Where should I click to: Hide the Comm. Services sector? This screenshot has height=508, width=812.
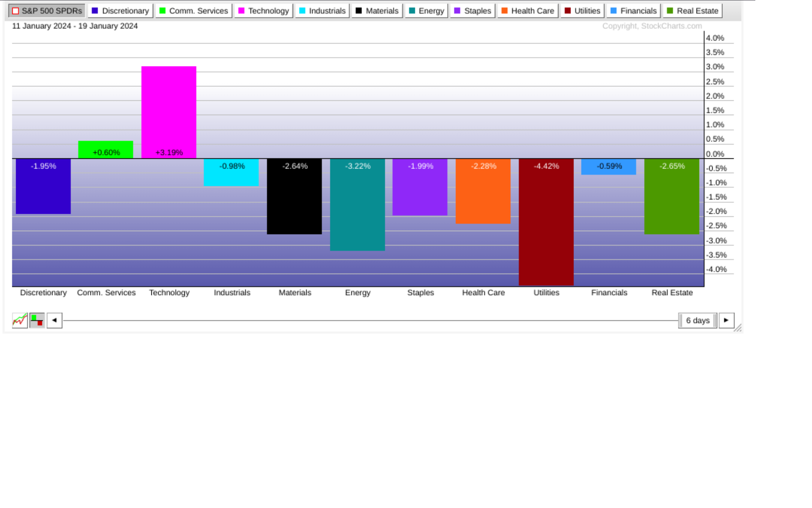pyautogui.click(x=194, y=11)
